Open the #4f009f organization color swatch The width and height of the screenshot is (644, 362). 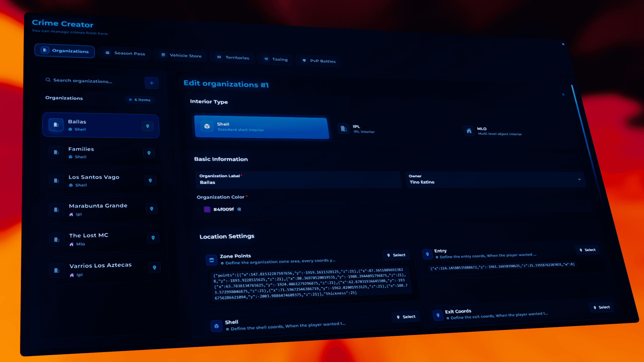click(207, 209)
